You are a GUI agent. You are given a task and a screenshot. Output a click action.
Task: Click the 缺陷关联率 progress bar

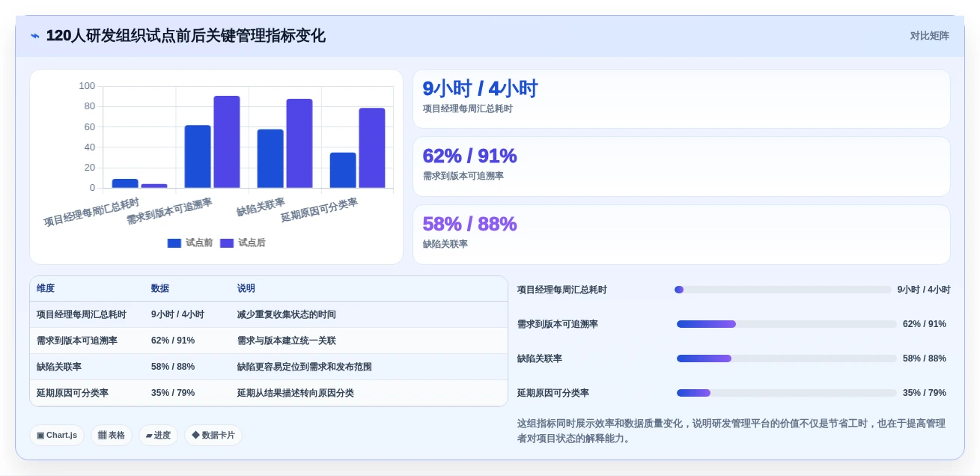[787, 358]
